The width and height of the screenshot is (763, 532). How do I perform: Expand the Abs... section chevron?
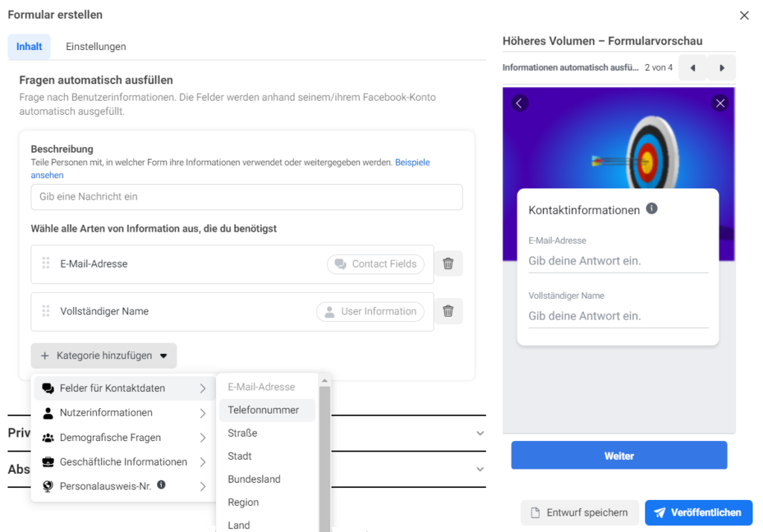(480, 469)
